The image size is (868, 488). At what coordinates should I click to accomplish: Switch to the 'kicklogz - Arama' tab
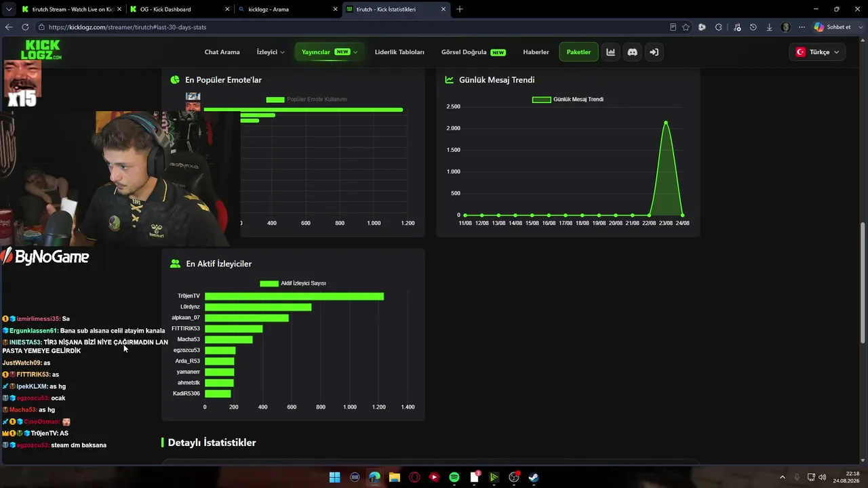click(x=288, y=9)
